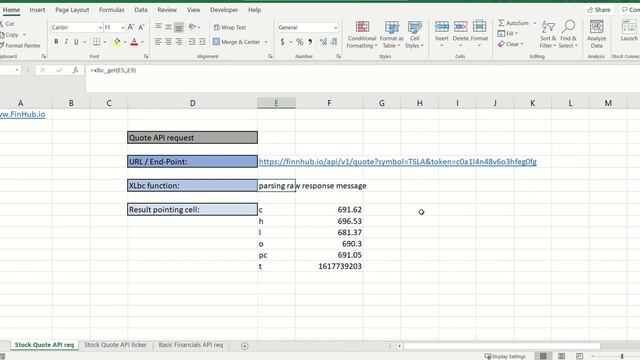
Task: Add a new sheet with plus button
Action: (244, 346)
